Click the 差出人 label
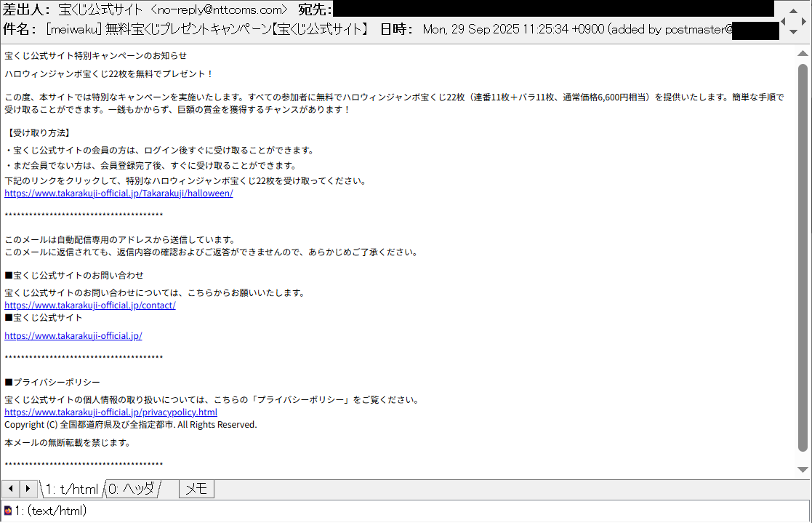 (x=26, y=9)
